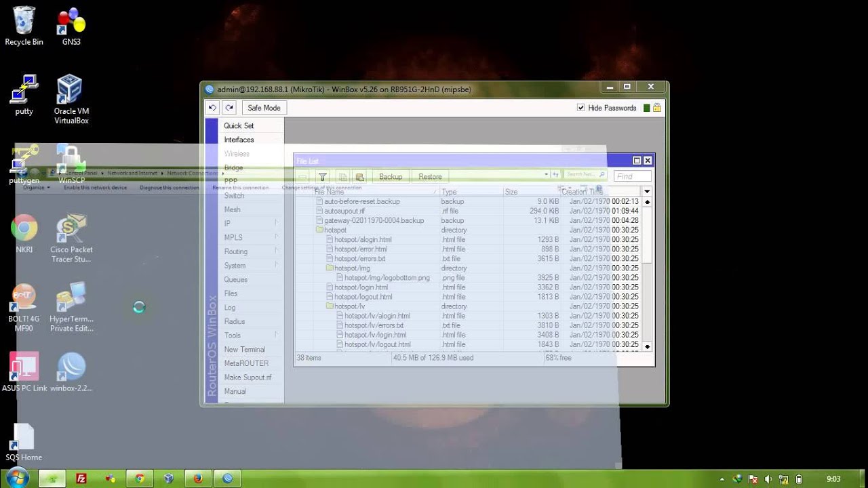Open the NKRI Chrome shortcut
Viewport: 868px width, 488px height.
click(24, 234)
